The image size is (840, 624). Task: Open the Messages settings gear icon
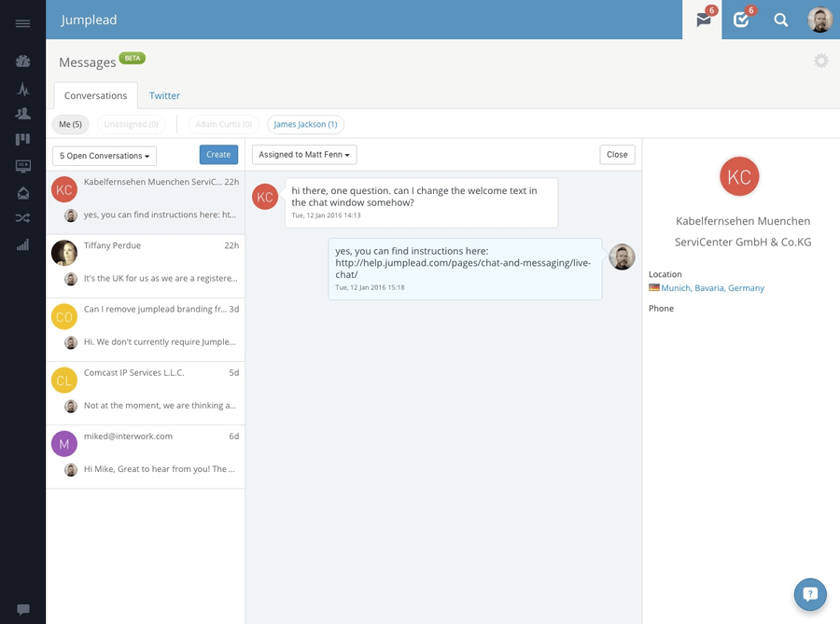(x=820, y=61)
